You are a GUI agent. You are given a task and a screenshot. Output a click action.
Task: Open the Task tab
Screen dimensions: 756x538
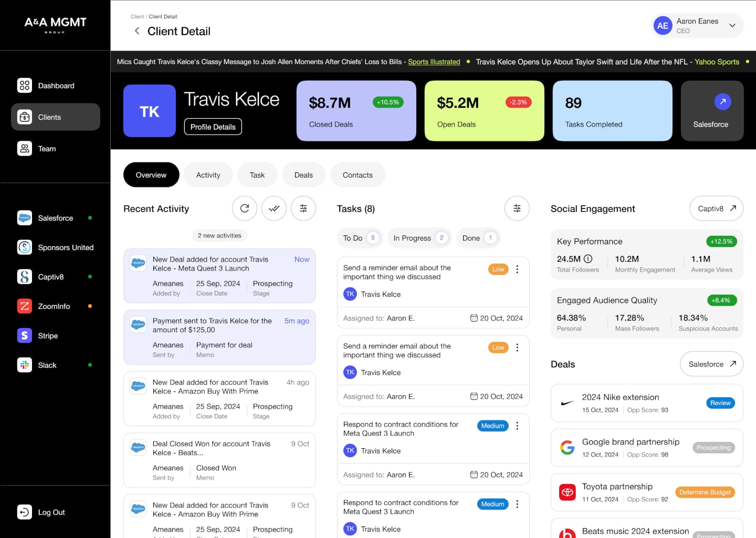click(x=257, y=175)
